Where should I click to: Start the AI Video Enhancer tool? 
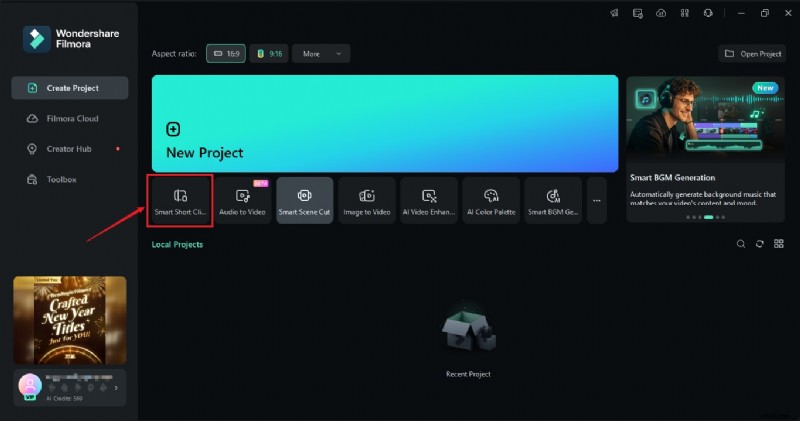coord(429,200)
